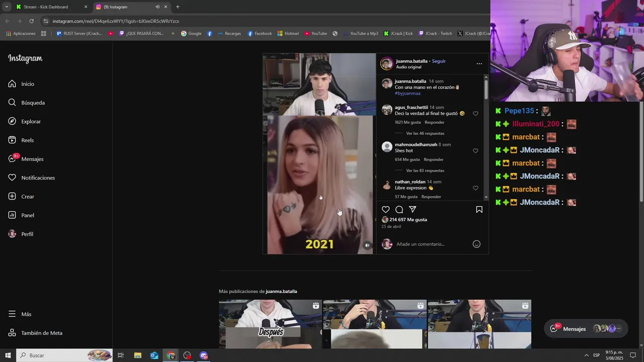The width and height of the screenshot is (644, 362).
Task: Click the Instagram logo
Action: pos(25,58)
